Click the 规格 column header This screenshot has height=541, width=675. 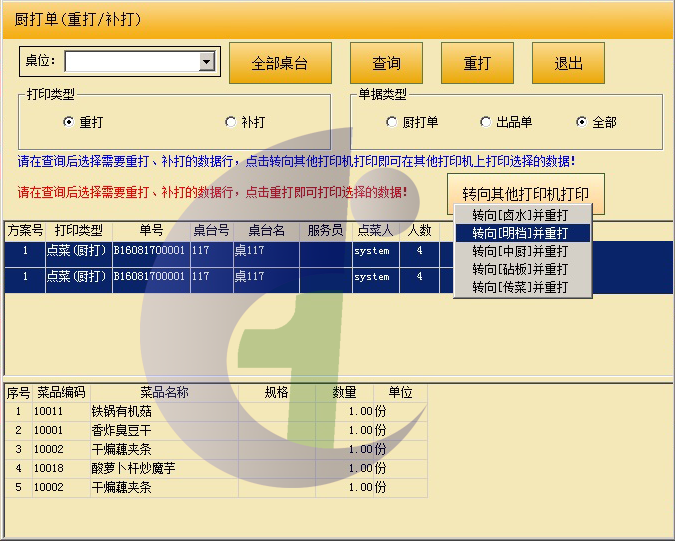(x=276, y=393)
